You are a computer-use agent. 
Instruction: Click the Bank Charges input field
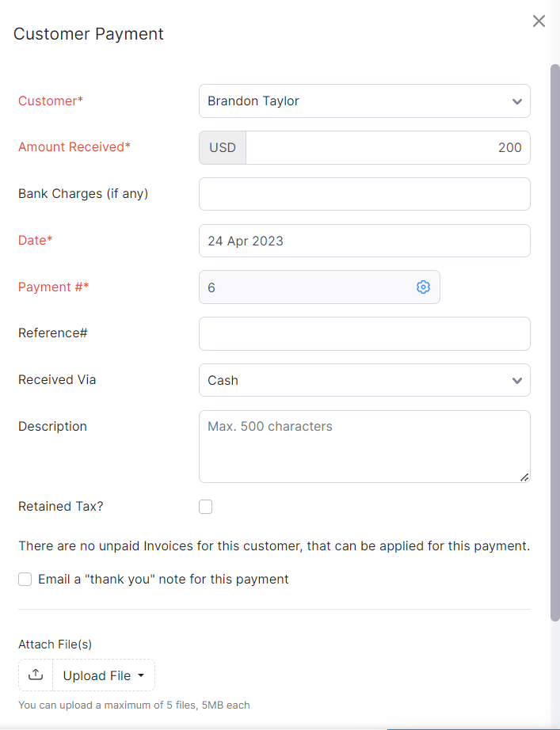click(364, 193)
